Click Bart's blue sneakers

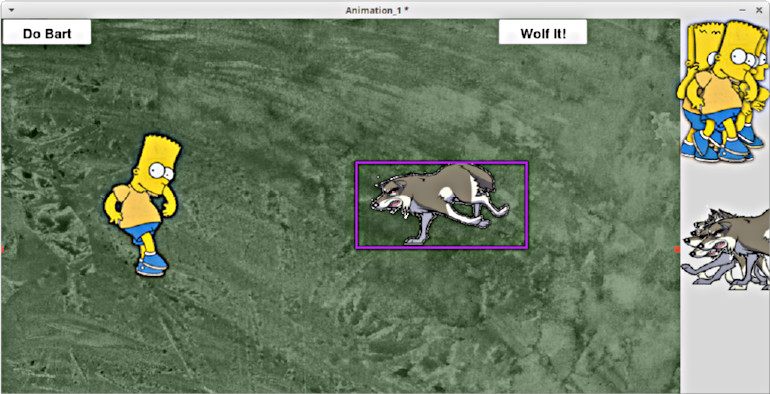(x=152, y=264)
